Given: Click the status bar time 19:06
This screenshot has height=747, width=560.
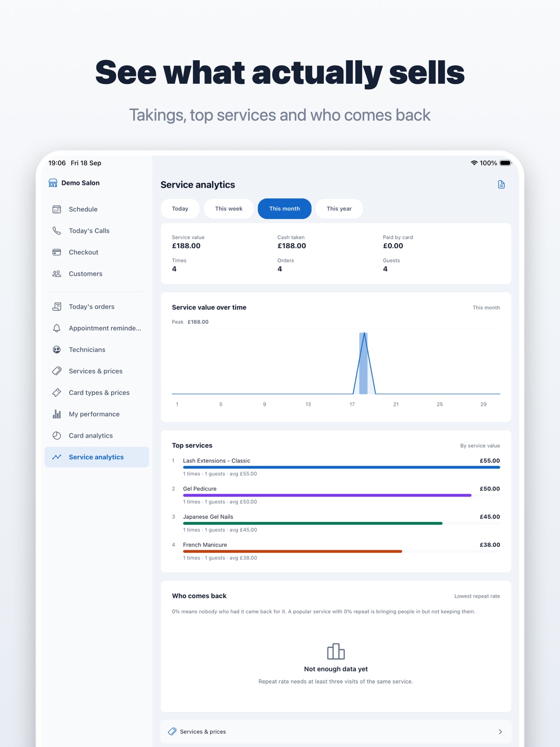Looking at the screenshot, I should 57,163.
